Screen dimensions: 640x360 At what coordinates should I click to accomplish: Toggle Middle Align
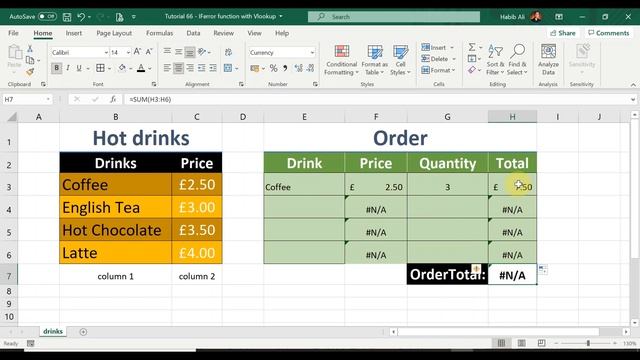(178, 52)
